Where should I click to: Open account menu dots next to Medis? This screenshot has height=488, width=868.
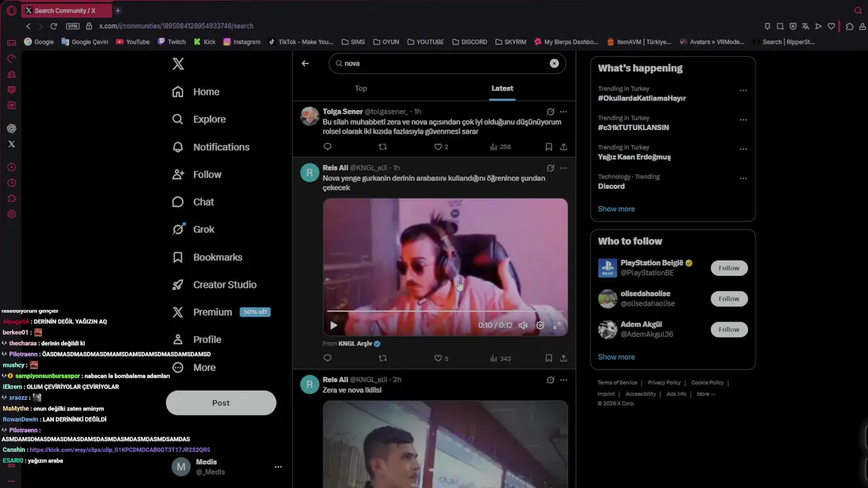[x=278, y=467]
